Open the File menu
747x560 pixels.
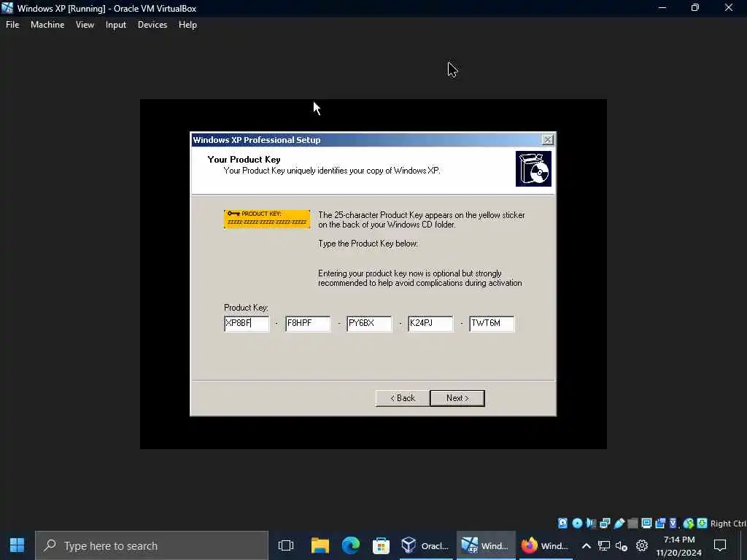[12, 25]
